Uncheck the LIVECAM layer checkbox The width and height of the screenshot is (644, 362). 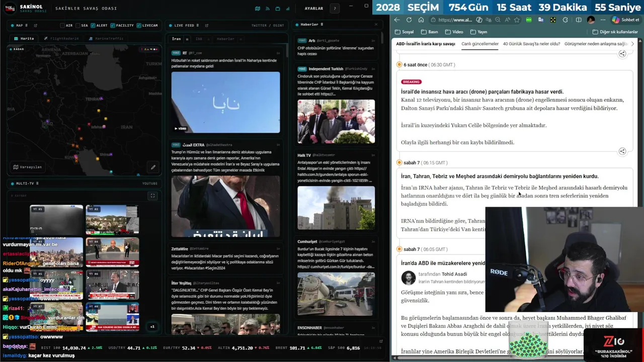point(139,25)
